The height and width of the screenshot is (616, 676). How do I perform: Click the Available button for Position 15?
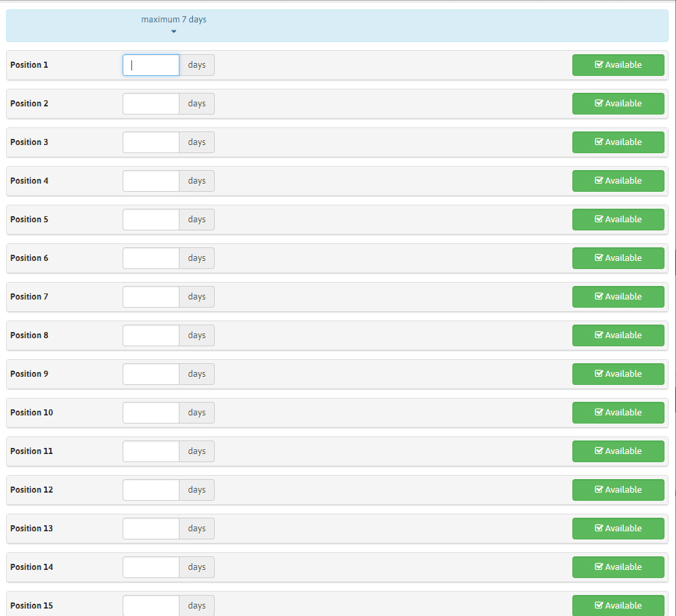(618, 605)
